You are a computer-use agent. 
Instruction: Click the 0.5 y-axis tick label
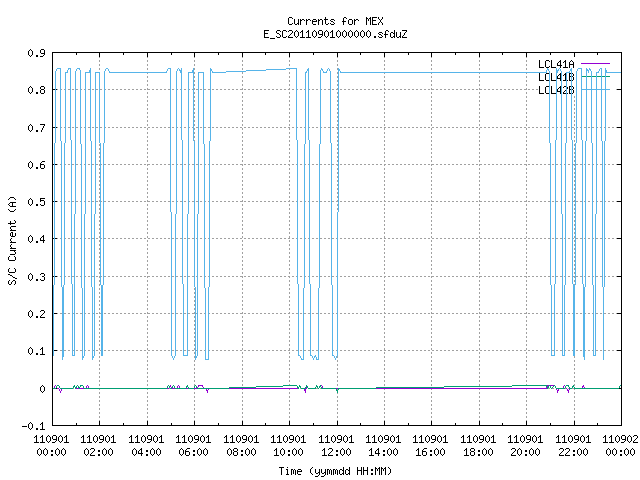coord(37,202)
